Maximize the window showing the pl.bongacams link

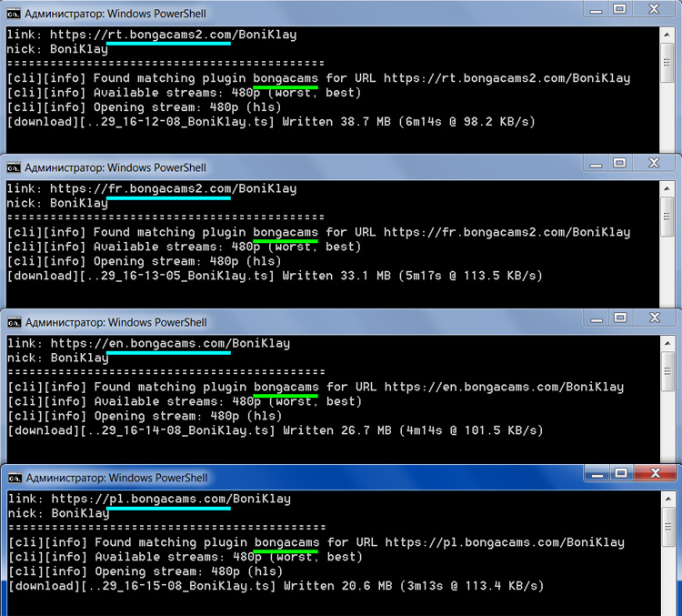(619, 472)
